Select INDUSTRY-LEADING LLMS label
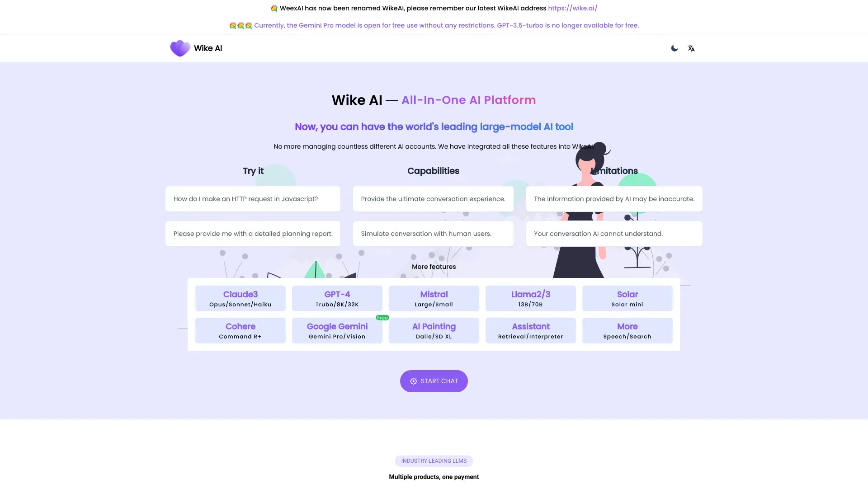The image size is (868, 488). point(434,460)
